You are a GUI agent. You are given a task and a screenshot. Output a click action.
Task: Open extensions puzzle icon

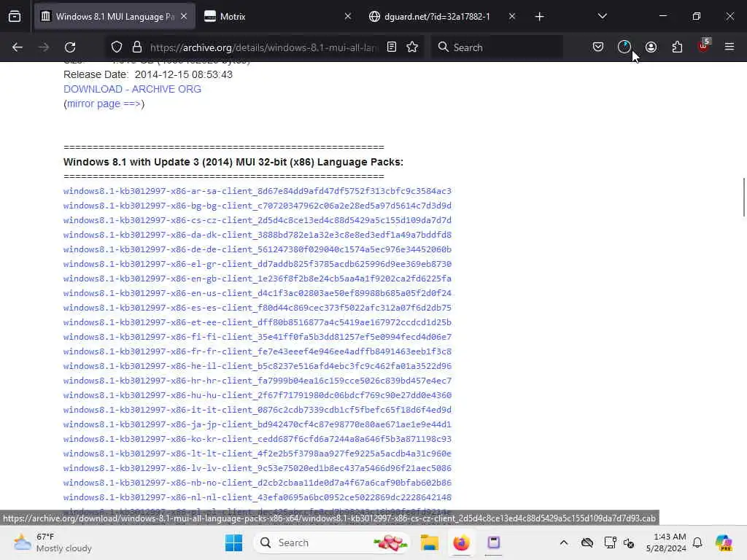[677, 47]
